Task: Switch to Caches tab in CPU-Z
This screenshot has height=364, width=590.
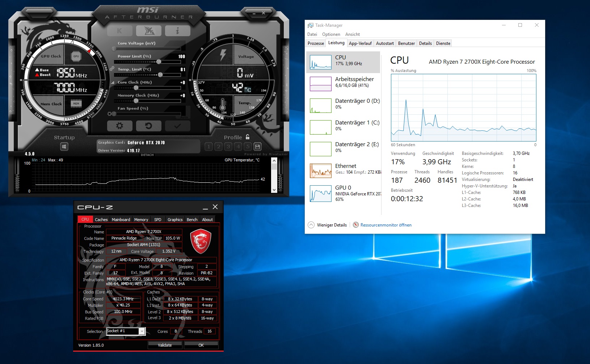Action: pos(101,220)
